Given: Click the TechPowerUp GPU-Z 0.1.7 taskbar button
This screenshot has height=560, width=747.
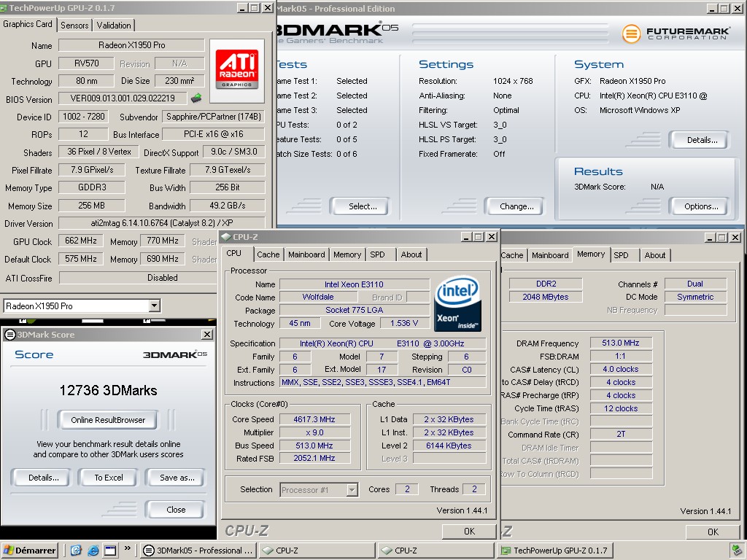Looking at the screenshot, I should (555, 551).
